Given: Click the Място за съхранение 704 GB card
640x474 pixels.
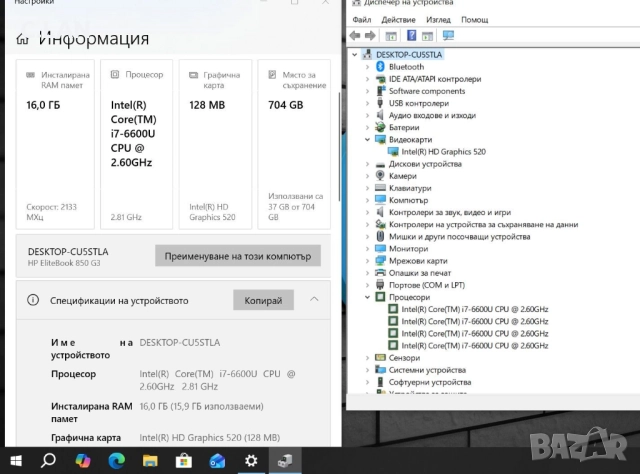Looking at the screenshot, I should pyautogui.click(x=294, y=144).
